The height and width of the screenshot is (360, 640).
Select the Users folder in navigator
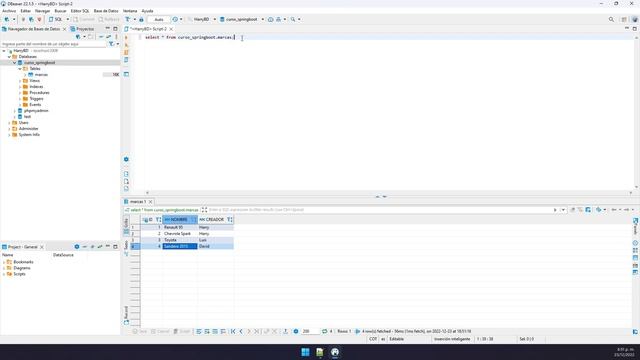(x=23, y=122)
